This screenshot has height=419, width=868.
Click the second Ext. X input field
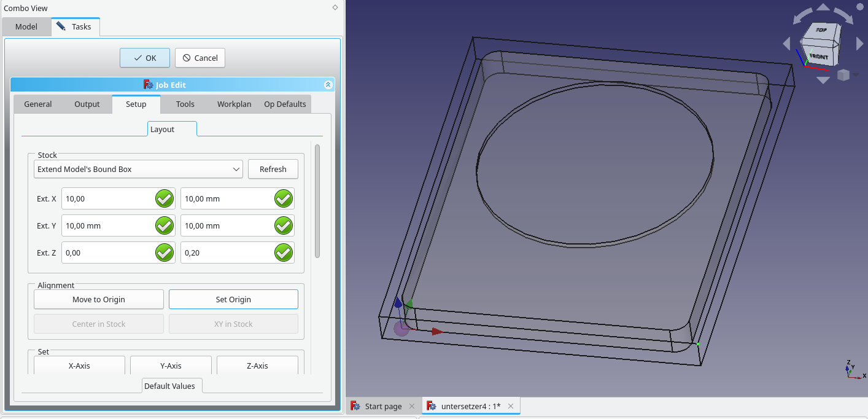[x=226, y=199]
